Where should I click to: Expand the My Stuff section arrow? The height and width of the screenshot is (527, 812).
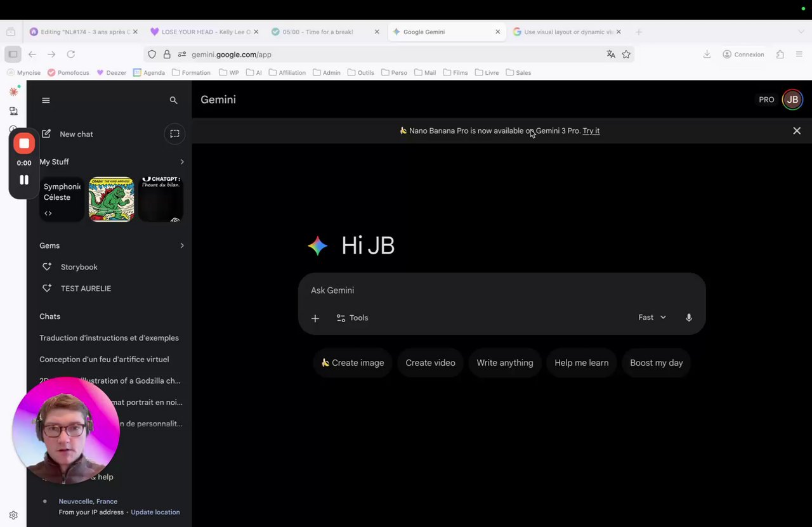click(182, 162)
